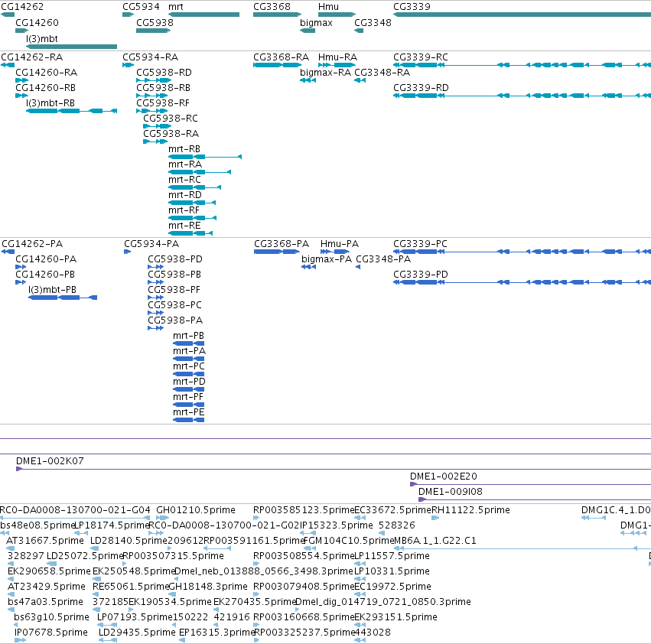Select transcript CG14262-RA
Image resolution: width=651 pixels, height=644 pixels.
pyautogui.click(x=8, y=65)
